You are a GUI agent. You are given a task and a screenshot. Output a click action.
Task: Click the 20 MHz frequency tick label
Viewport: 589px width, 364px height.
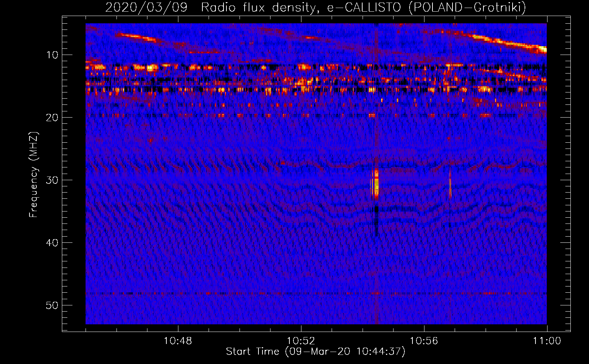pyautogui.click(x=52, y=118)
